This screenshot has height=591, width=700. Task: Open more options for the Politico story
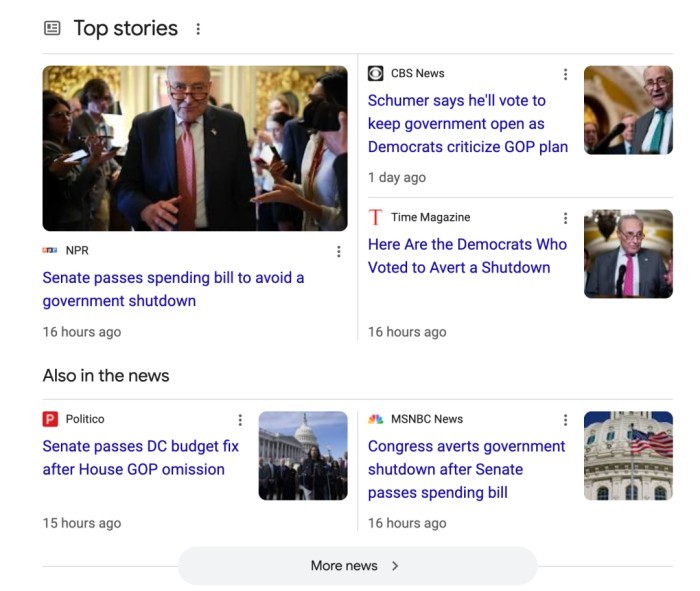(240, 420)
